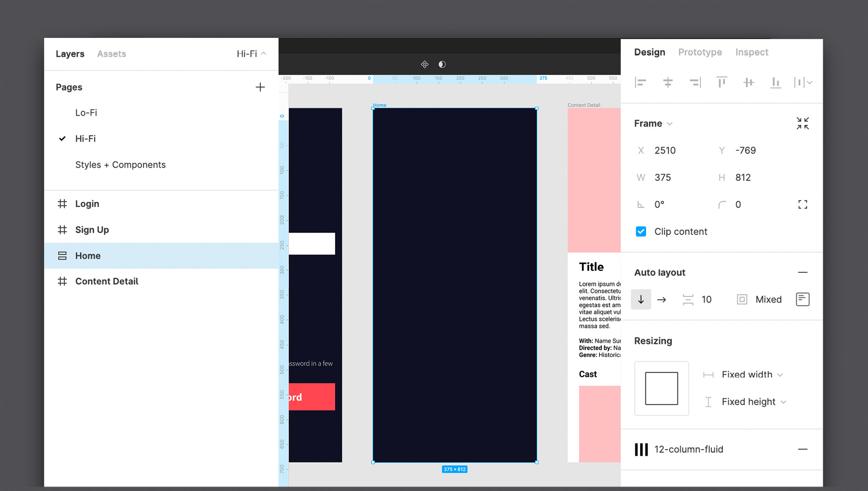868x491 pixels.
Task: Switch auto layout to horizontal direction arrow
Action: [662, 299]
